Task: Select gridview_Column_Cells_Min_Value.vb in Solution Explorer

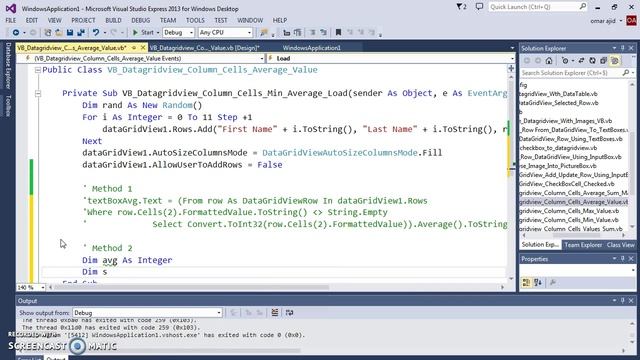Action: point(569,220)
